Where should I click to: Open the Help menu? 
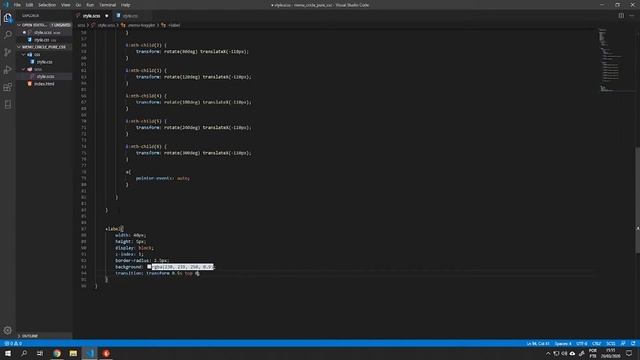[126, 5]
